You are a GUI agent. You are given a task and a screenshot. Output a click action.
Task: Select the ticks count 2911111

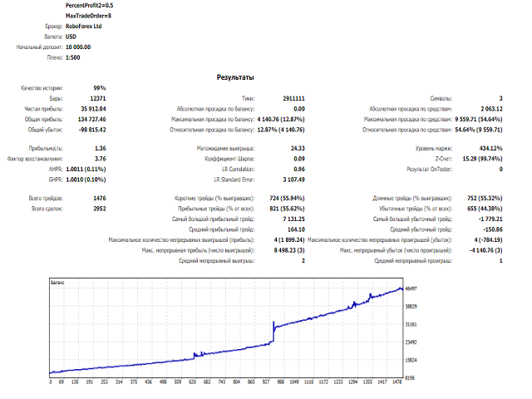coord(293,98)
